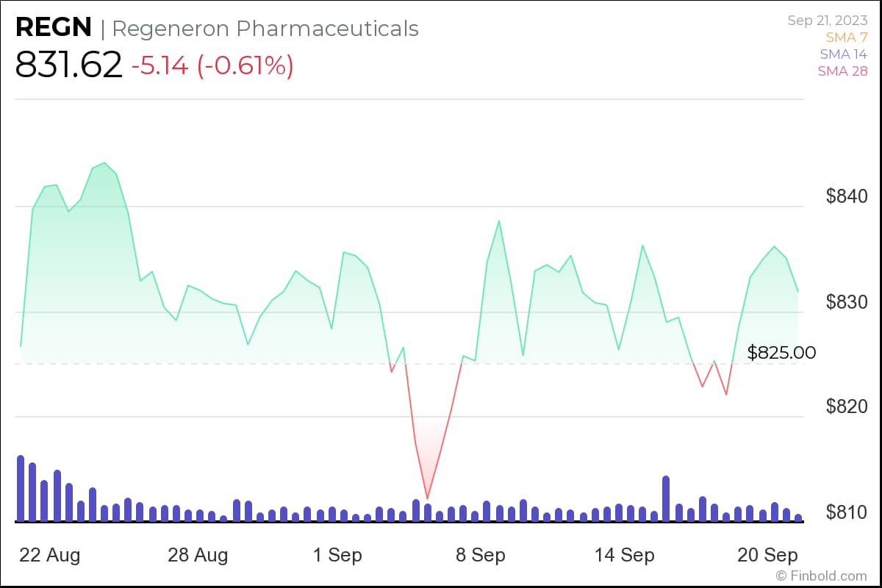Screen dimensions: 882x588
Task: Click the REGN ticker symbol
Action: (54, 27)
